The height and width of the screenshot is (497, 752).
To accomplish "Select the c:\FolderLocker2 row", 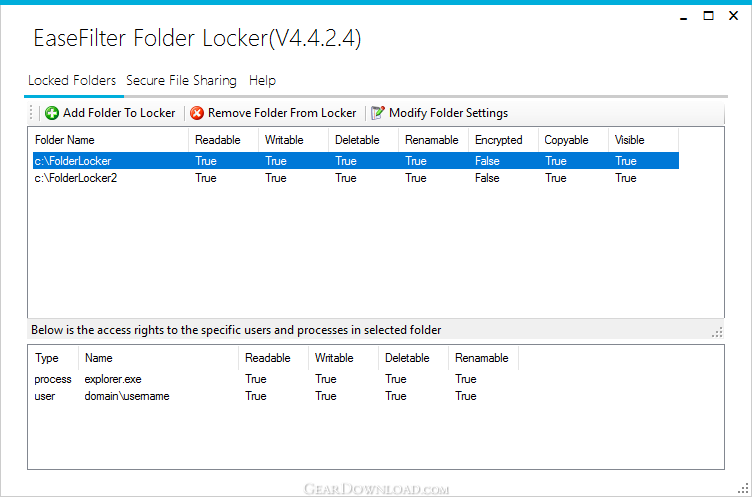I will 356,178.
